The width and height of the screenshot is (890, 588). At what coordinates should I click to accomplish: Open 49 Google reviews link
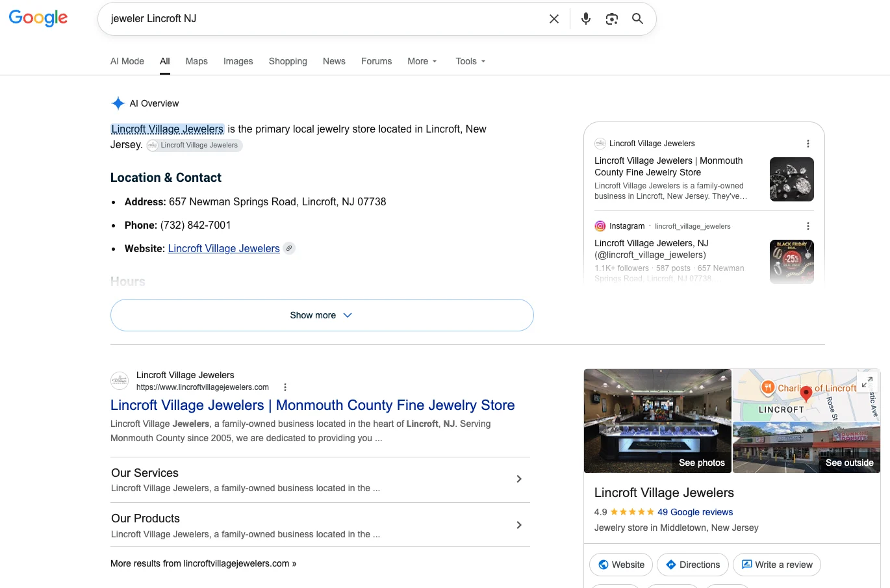click(x=695, y=512)
